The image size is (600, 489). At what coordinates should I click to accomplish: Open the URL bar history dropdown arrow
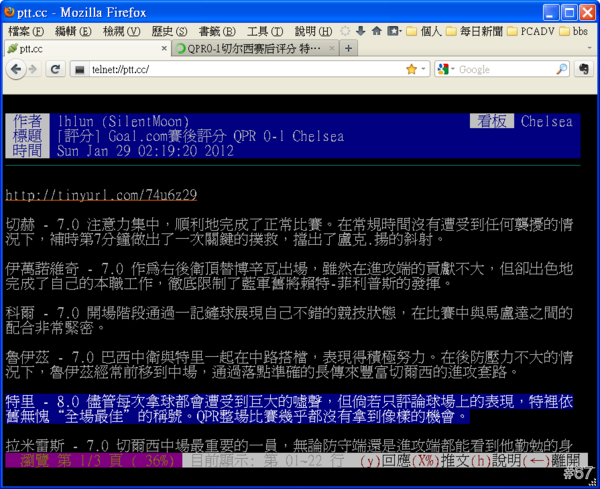(x=423, y=69)
